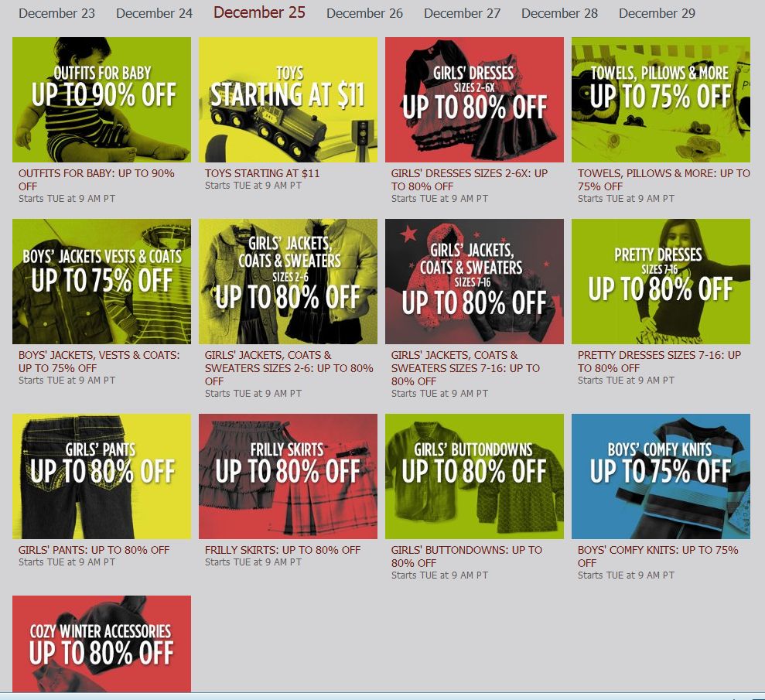Open the Outfits for Baby sale banner

[101, 100]
